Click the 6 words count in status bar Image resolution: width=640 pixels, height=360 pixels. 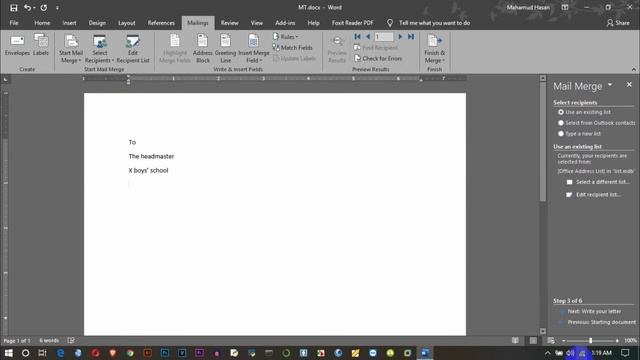49,340
